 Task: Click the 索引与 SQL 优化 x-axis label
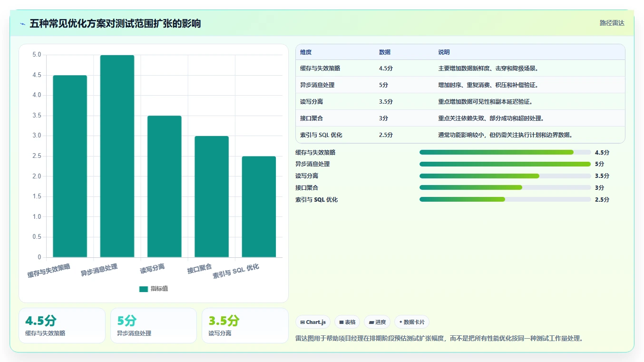coord(236,271)
